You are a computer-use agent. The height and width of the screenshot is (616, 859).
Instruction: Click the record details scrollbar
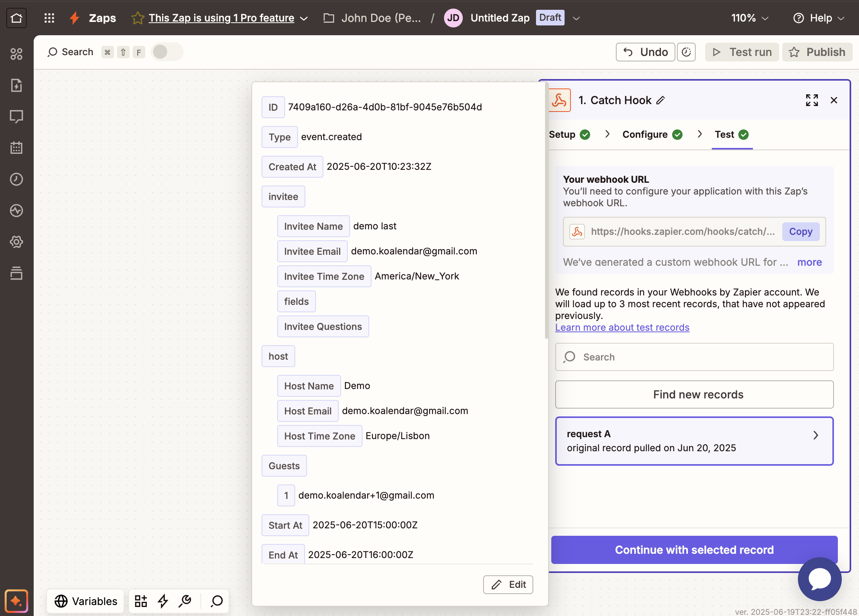coord(547,211)
